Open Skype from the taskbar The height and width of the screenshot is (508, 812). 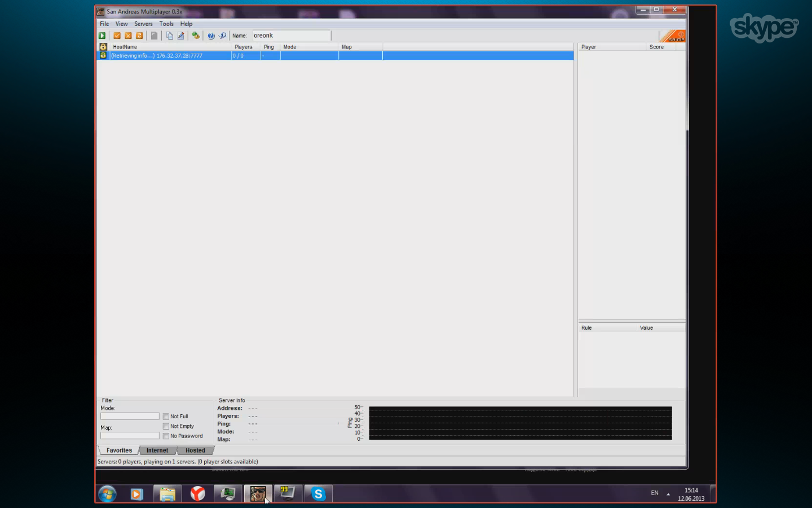[x=319, y=494]
